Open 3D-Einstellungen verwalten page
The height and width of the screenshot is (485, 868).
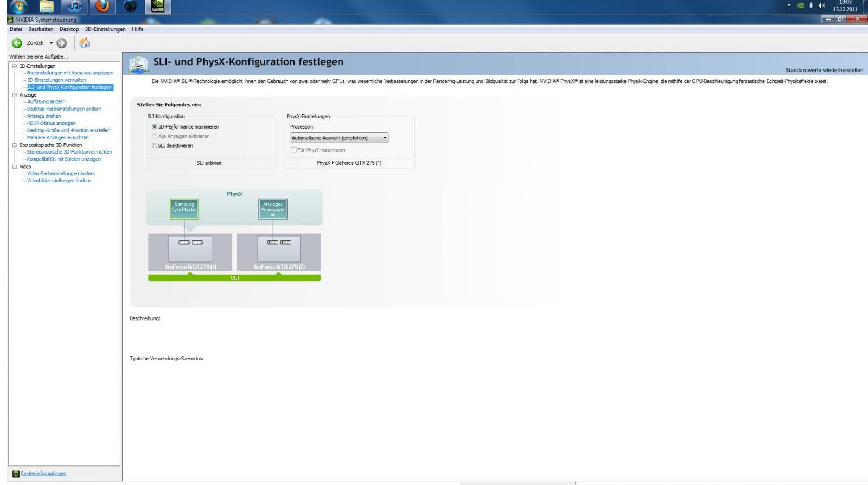pos(56,80)
